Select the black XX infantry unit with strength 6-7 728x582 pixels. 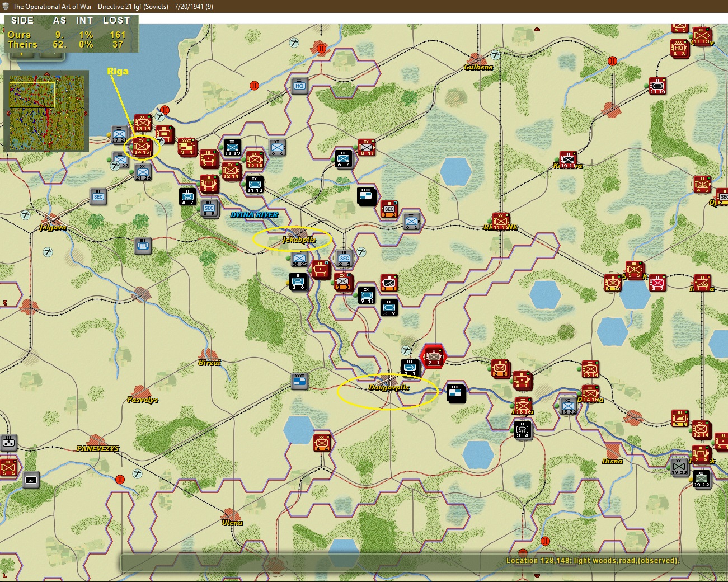[x=344, y=158]
